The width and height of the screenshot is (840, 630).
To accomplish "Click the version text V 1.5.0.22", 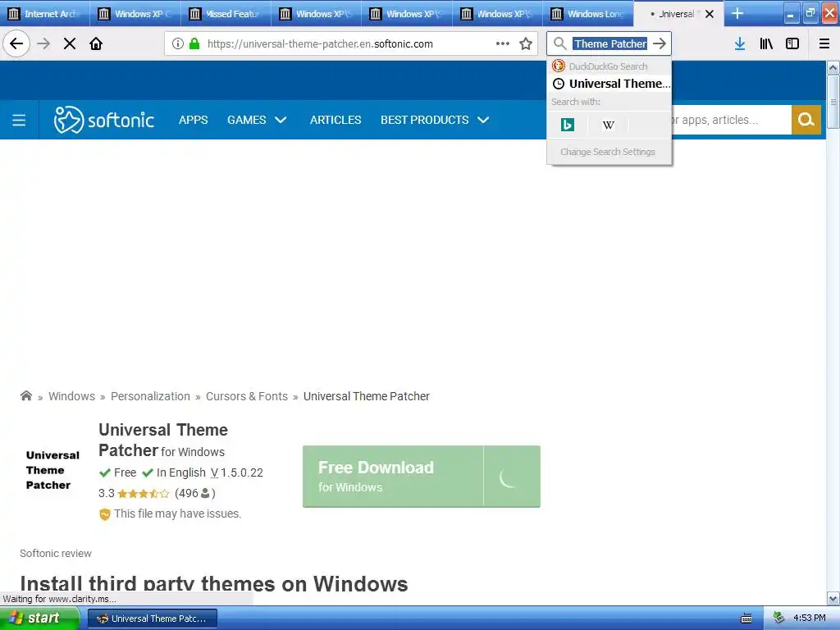I will coord(237,472).
